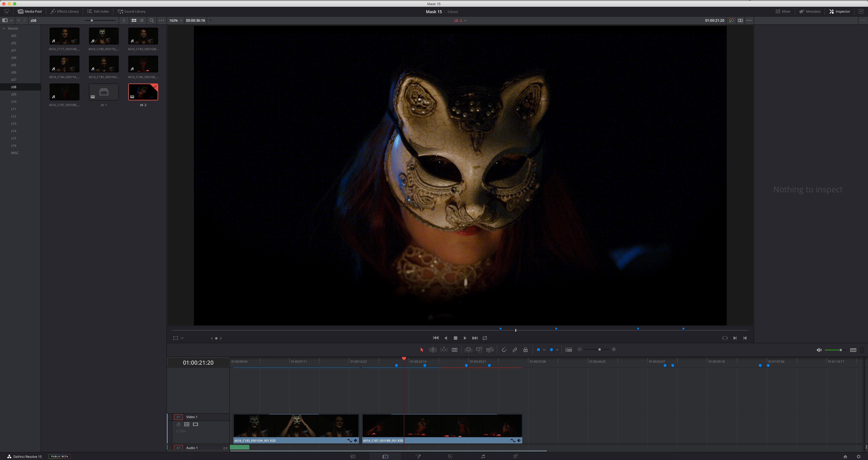
Task: Open Project Settings gear icon
Action: click(x=859, y=457)
